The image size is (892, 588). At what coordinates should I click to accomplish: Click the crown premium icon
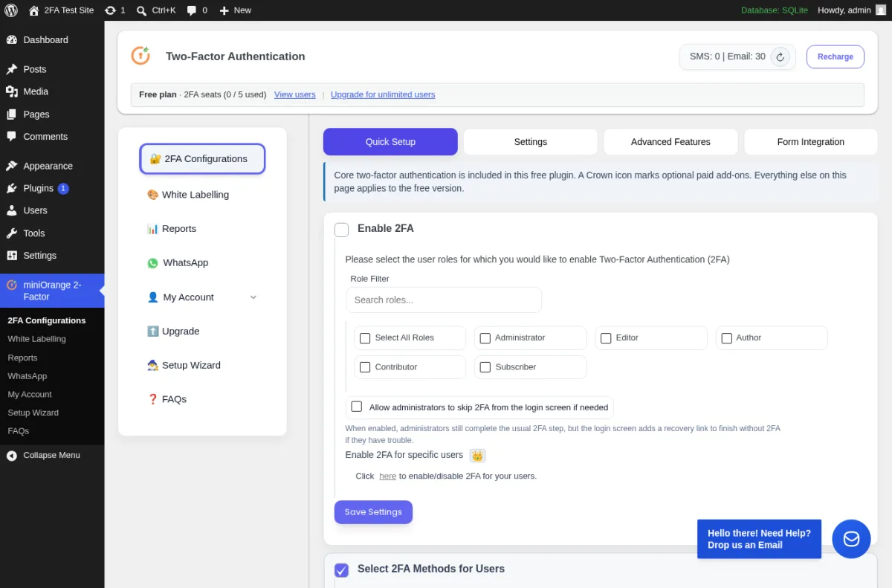[477, 455]
